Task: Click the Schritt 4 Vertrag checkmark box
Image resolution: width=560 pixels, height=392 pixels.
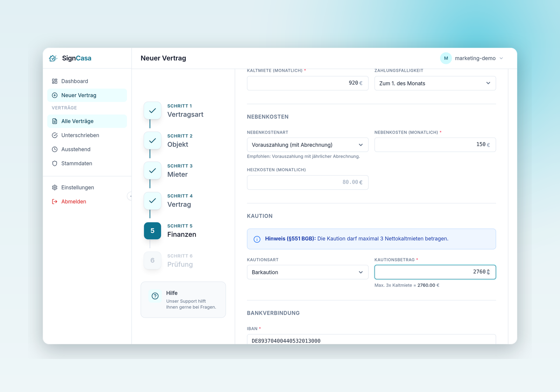Action: click(x=153, y=201)
